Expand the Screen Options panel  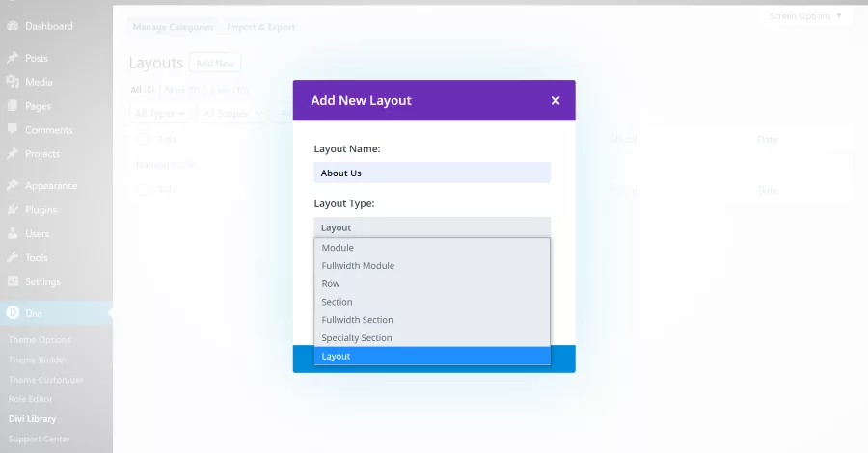[x=805, y=16]
